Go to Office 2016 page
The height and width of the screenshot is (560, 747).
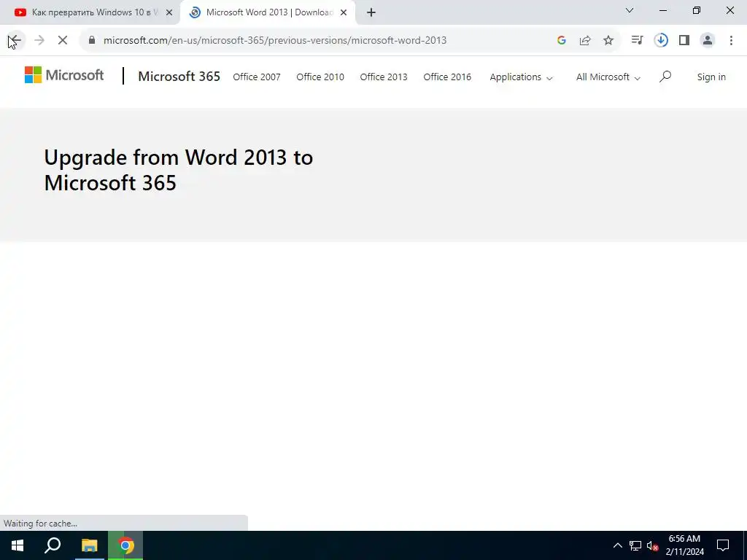[x=447, y=77]
